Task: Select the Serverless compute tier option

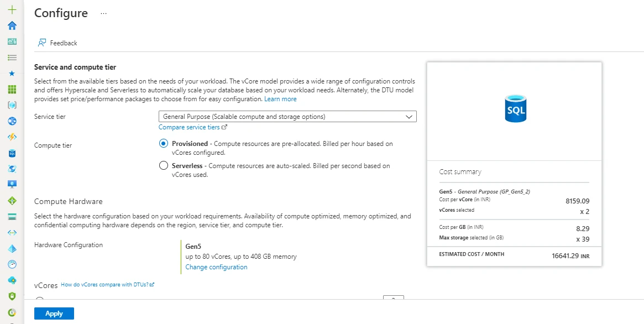Action: pyautogui.click(x=164, y=165)
